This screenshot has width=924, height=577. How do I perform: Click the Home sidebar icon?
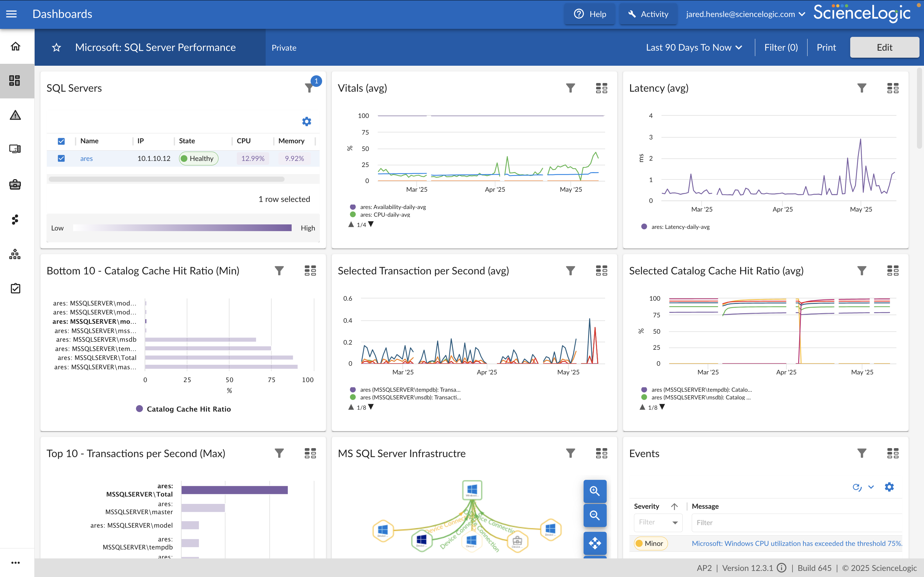15,46
